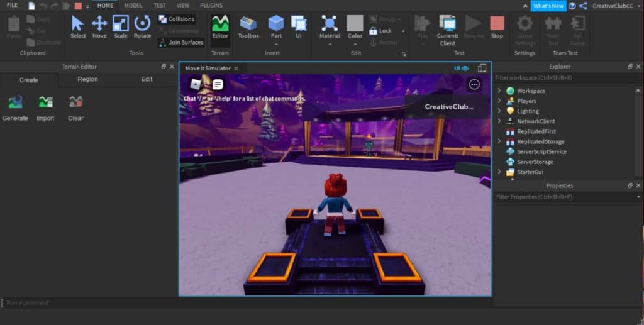This screenshot has height=325, width=644.
Task: Close the Move It Simulator tab
Action: 236,69
